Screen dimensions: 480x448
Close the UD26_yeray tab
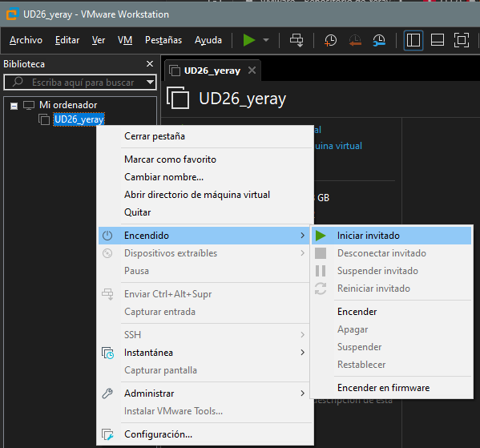tap(252, 71)
